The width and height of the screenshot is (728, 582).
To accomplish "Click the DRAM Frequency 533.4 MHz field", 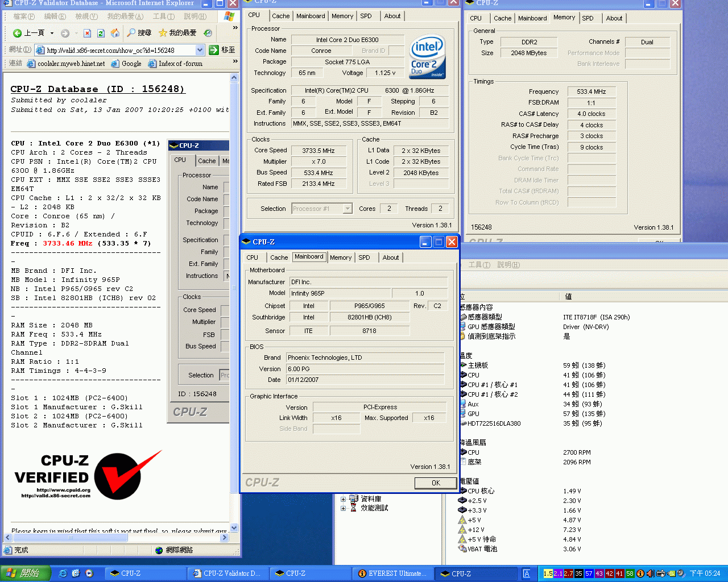I will coord(591,92).
